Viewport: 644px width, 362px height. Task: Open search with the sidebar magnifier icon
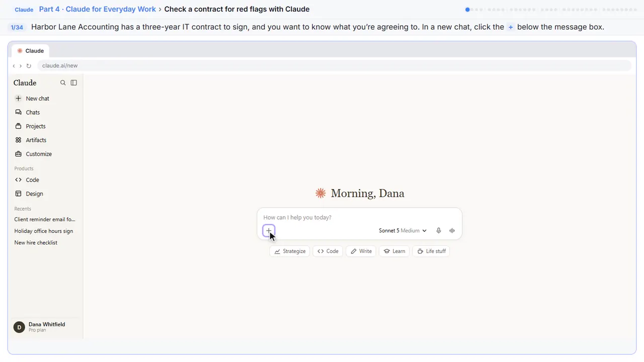[x=63, y=83]
